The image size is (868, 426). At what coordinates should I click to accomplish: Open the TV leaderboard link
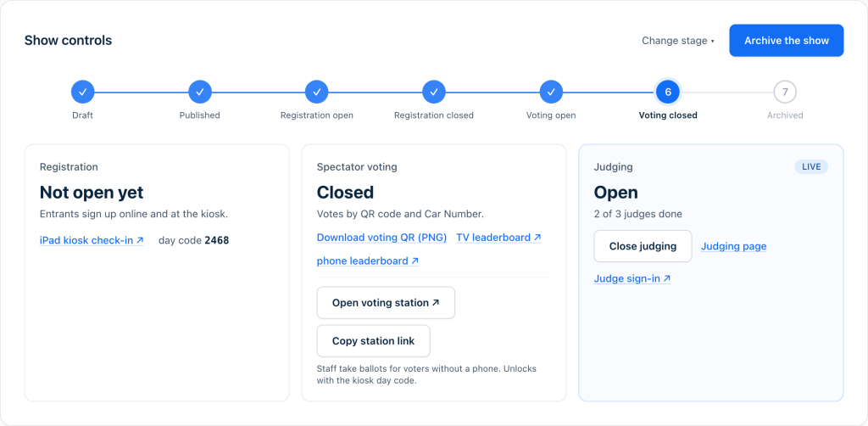(x=498, y=238)
